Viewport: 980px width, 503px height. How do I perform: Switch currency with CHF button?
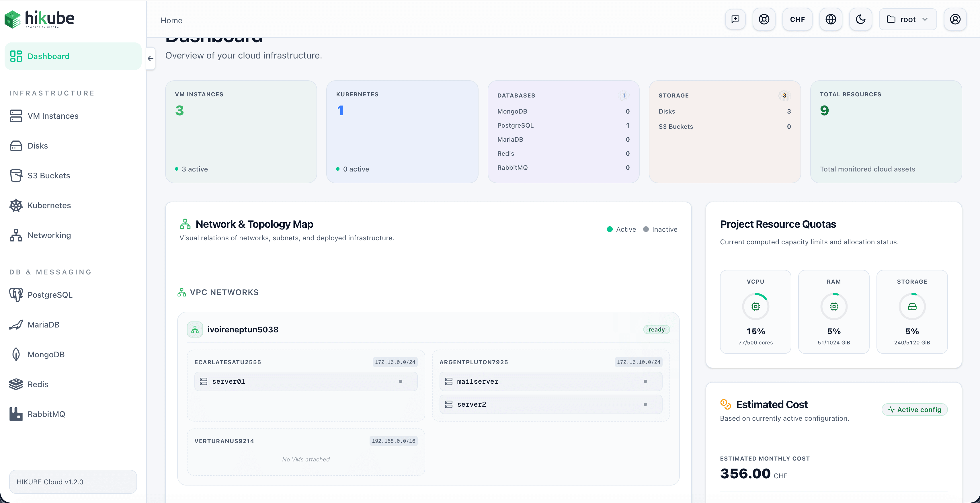coord(797,19)
